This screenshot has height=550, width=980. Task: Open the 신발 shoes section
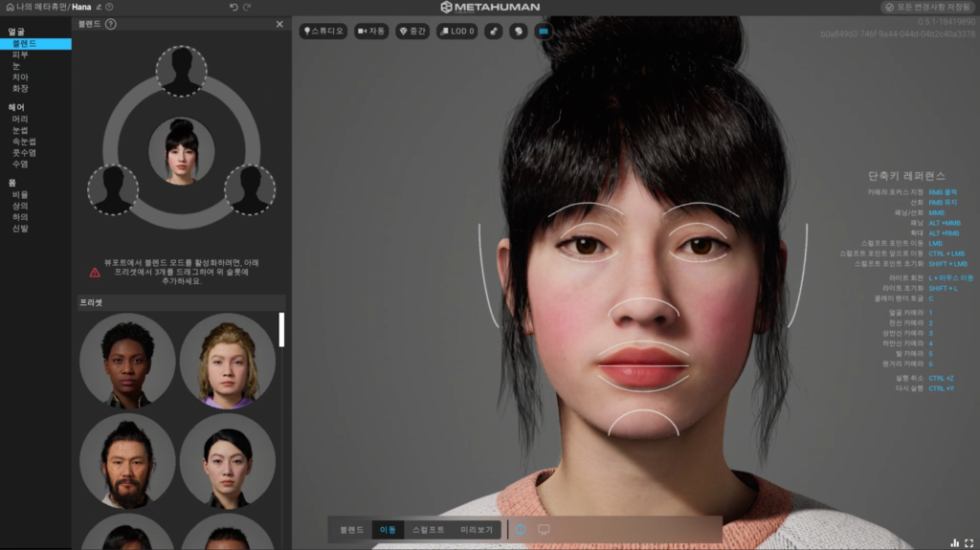[20, 228]
